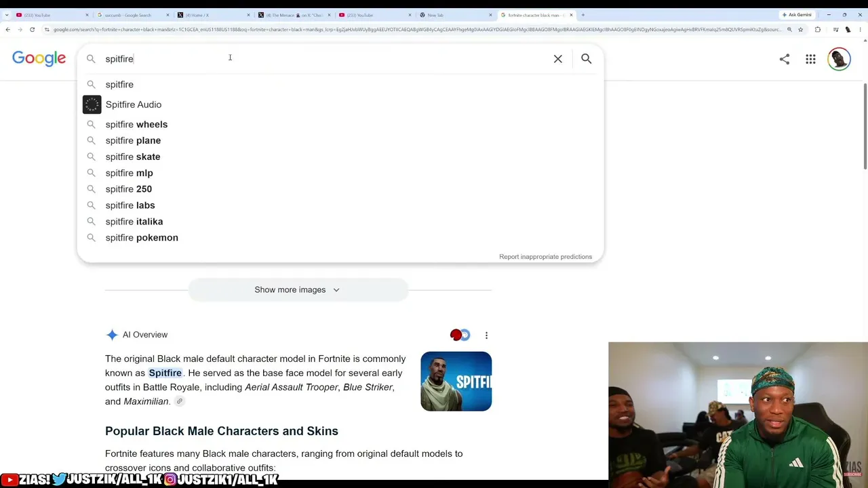868x488 pixels.
Task: Close the 'New Tab' tab
Action: click(x=490, y=15)
